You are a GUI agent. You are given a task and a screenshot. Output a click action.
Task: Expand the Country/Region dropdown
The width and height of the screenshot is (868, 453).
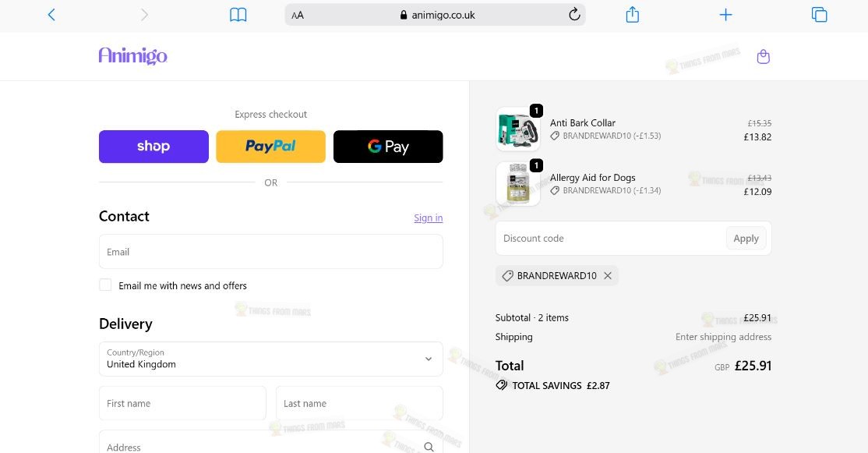point(270,359)
